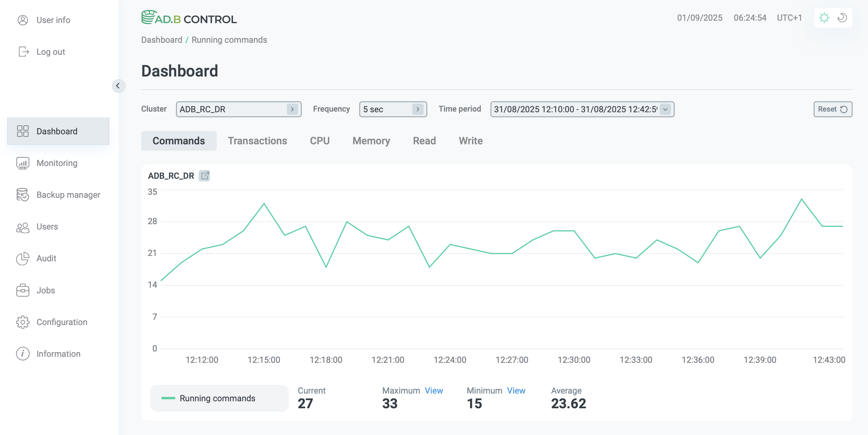Open the Monitoring section in the sidebar
Image resolution: width=868 pixels, height=435 pixels.
click(x=23, y=163)
